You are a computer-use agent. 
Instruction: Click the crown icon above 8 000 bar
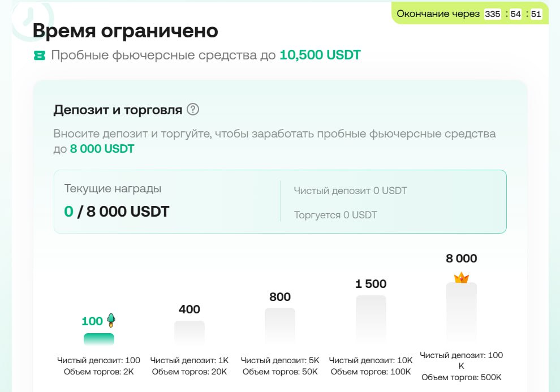(462, 277)
